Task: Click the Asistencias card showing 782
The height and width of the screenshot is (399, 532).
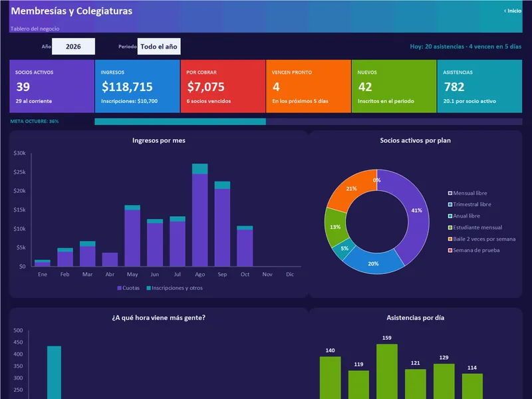Action: [x=479, y=86]
